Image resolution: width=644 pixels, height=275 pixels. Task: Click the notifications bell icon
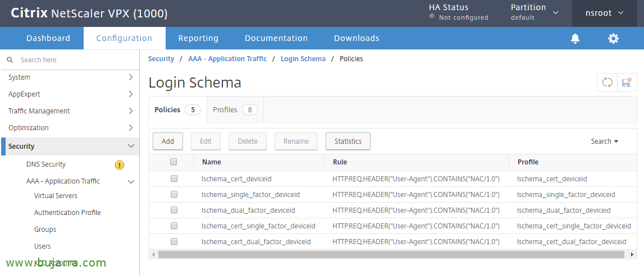(575, 38)
